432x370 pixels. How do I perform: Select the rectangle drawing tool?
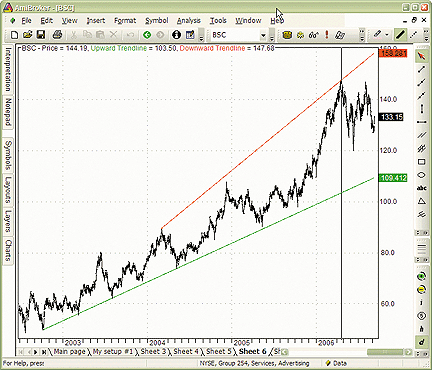422,162
